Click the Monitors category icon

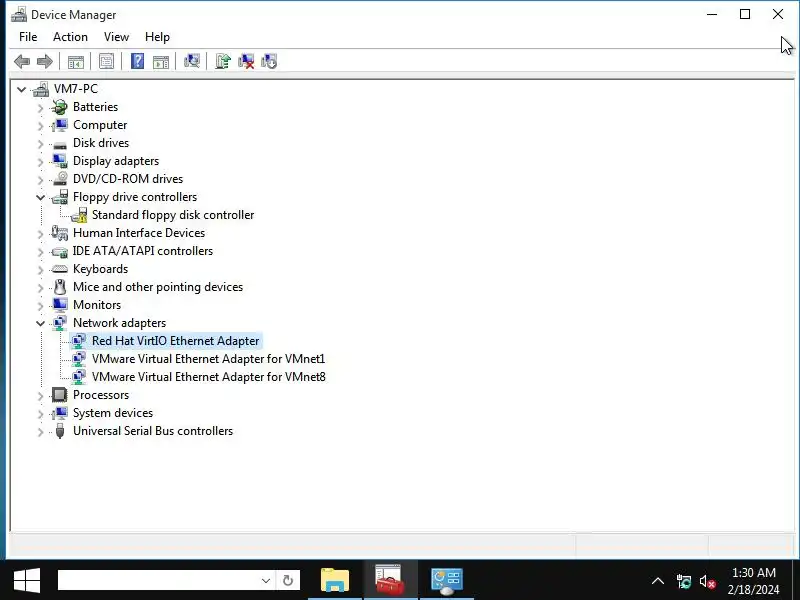click(x=60, y=305)
